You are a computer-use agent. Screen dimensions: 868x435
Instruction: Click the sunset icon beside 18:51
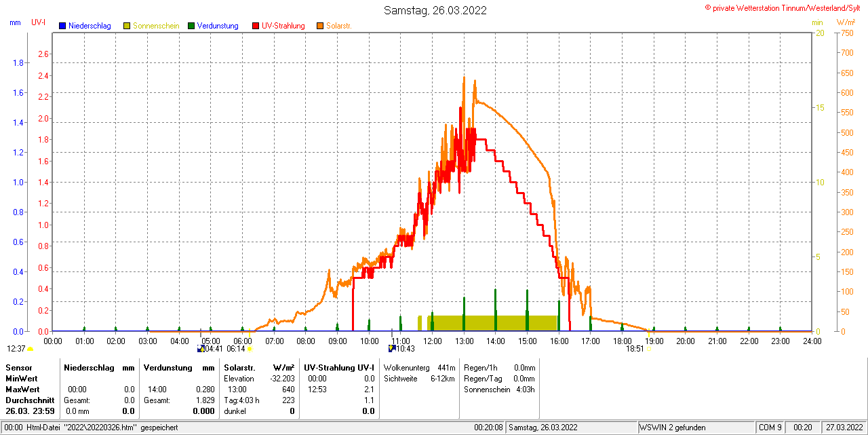(648, 349)
